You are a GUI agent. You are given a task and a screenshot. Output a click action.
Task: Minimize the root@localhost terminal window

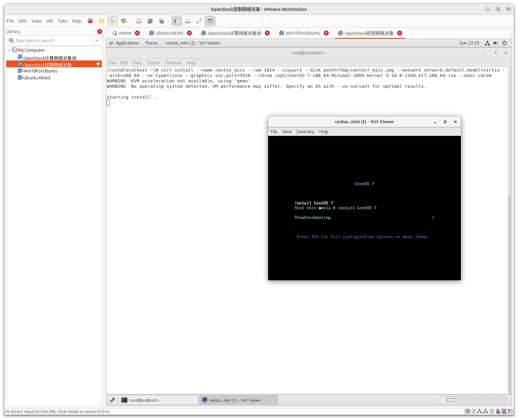485,53
